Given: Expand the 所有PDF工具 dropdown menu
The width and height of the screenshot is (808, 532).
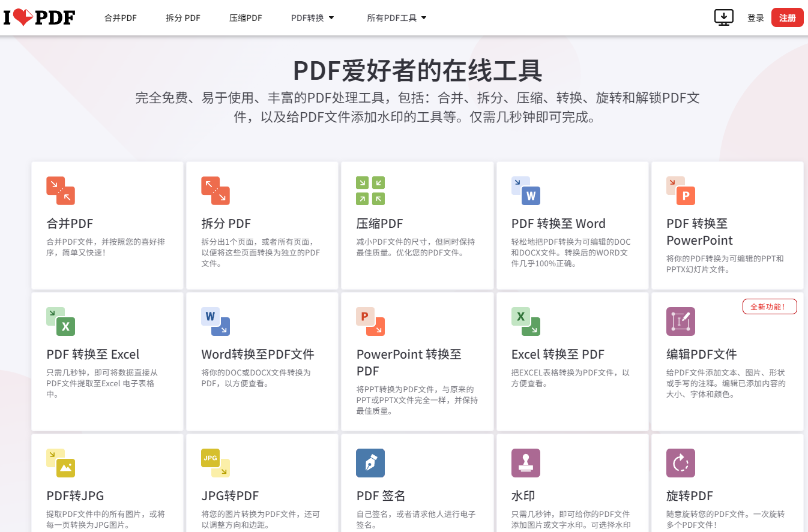Looking at the screenshot, I should click(x=397, y=18).
